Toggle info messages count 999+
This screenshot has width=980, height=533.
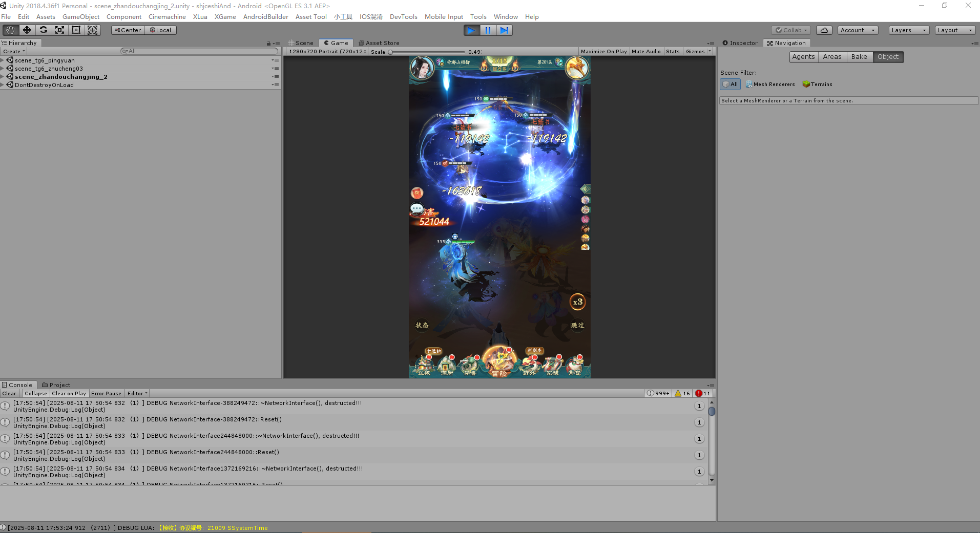pyautogui.click(x=658, y=393)
